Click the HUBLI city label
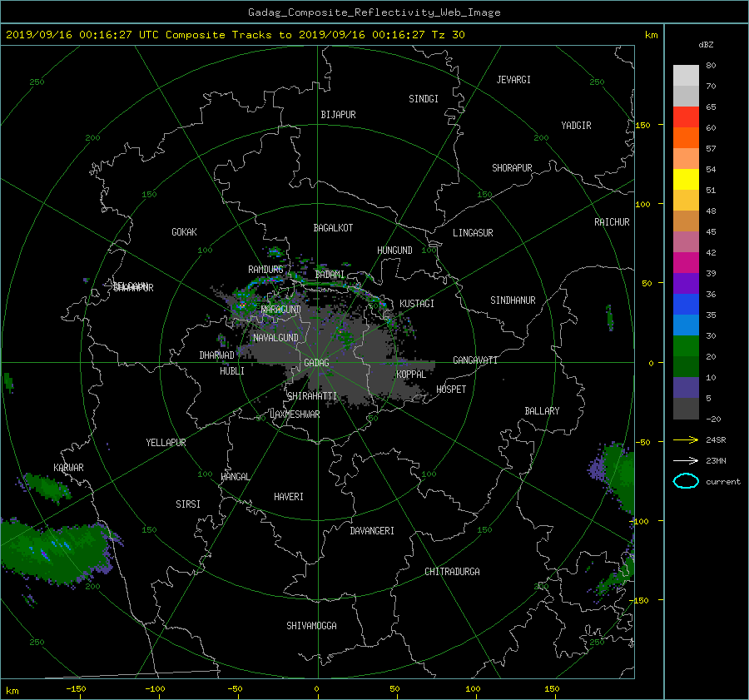The image size is (749, 700). pos(231,370)
